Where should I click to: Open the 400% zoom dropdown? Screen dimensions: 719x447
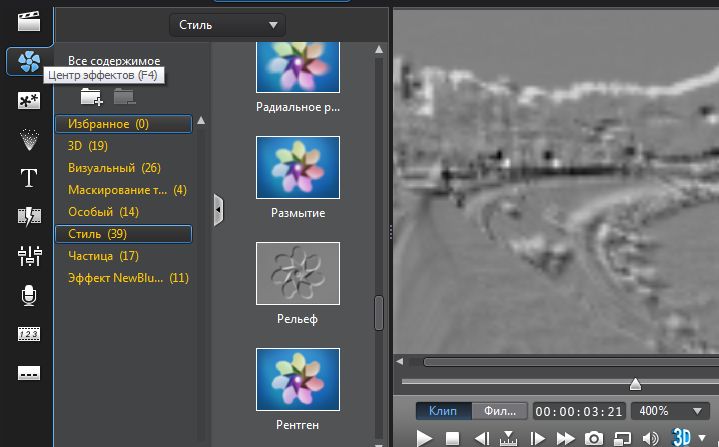click(671, 411)
